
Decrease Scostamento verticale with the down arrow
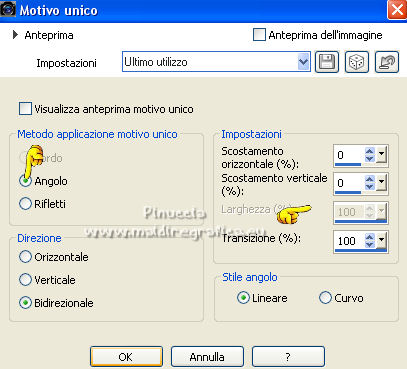[x=369, y=187]
